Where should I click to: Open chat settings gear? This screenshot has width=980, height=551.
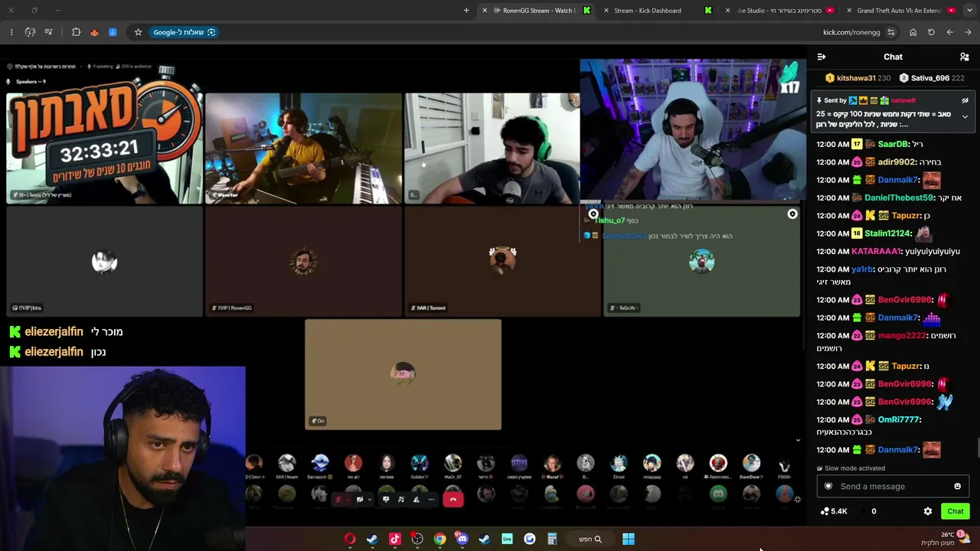coord(928,511)
